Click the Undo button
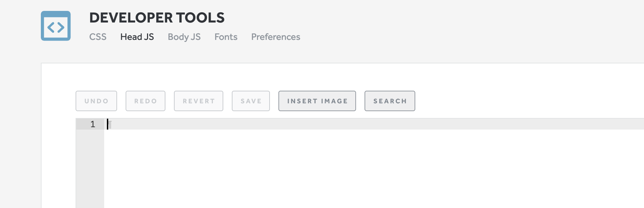Image resolution: width=644 pixels, height=208 pixels. click(x=96, y=101)
